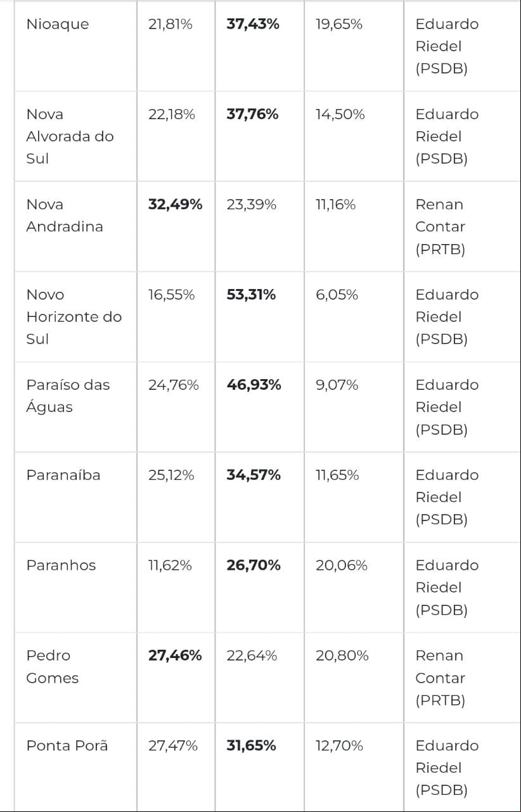Select the 34,57% percentage
521x812 pixels.
click(x=254, y=475)
